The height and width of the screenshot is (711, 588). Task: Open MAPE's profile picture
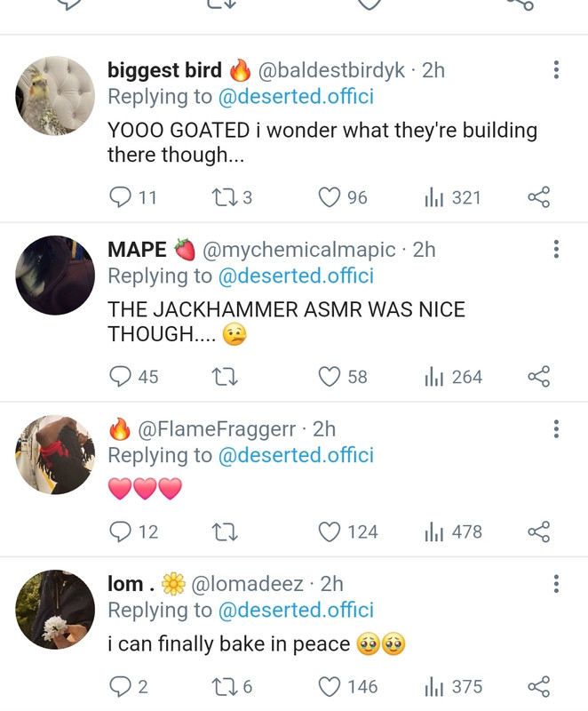pyautogui.click(x=55, y=275)
